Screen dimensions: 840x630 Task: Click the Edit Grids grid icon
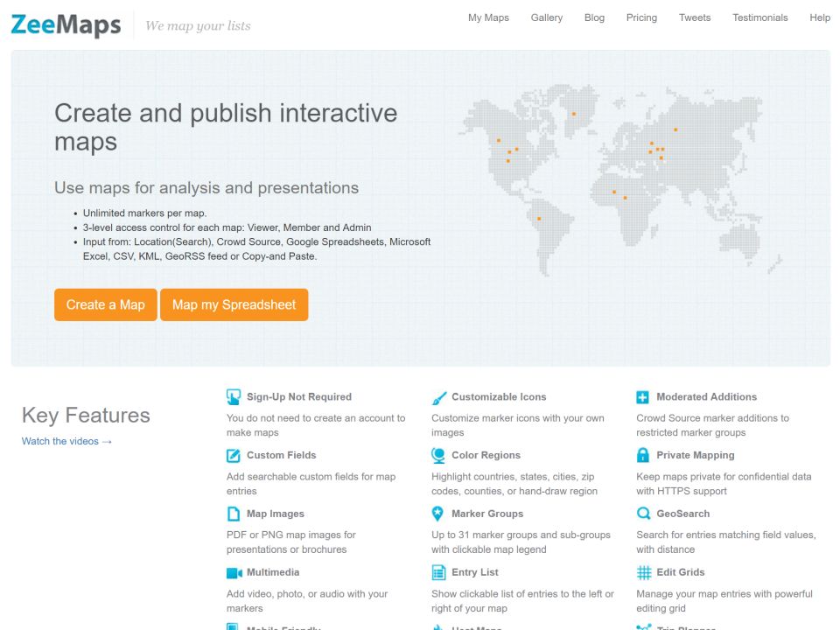click(x=643, y=572)
